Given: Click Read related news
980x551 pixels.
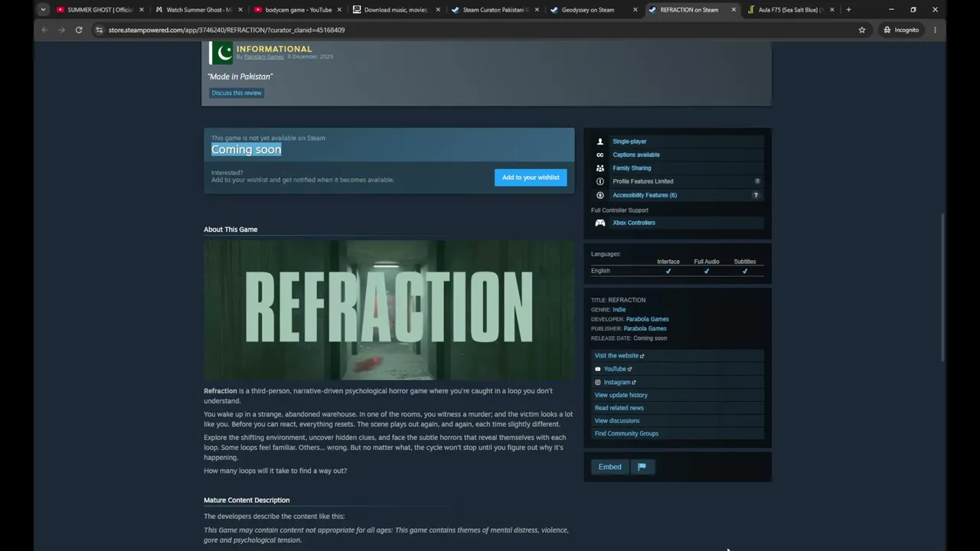Looking at the screenshot, I should (619, 408).
